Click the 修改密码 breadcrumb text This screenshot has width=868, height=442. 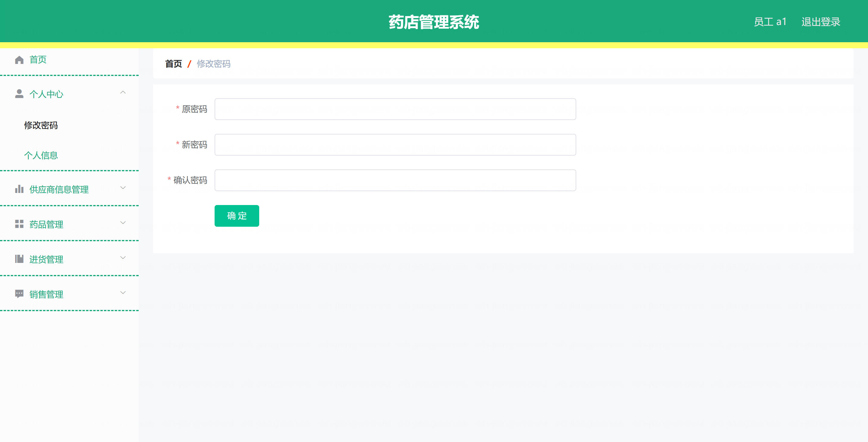214,64
